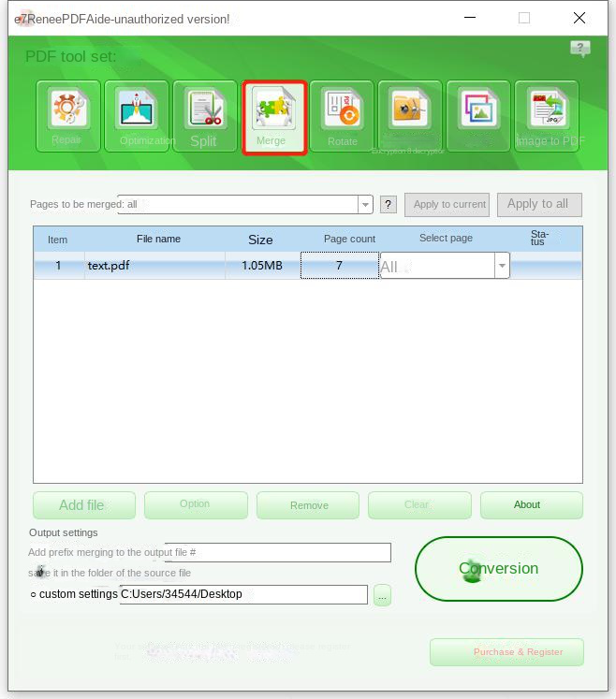Select save in source file folder option

pyautogui.click(x=39, y=572)
